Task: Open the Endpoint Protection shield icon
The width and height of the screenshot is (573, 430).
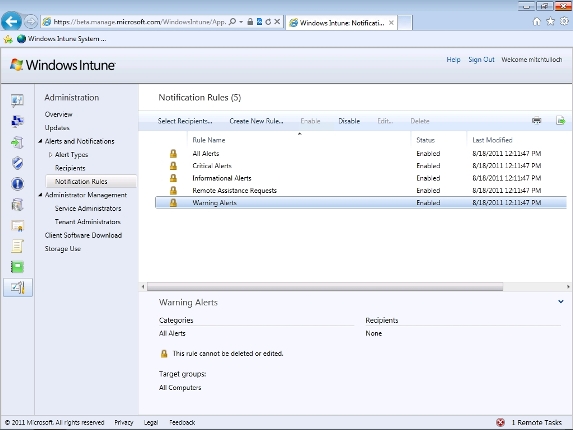Action: (x=17, y=163)
